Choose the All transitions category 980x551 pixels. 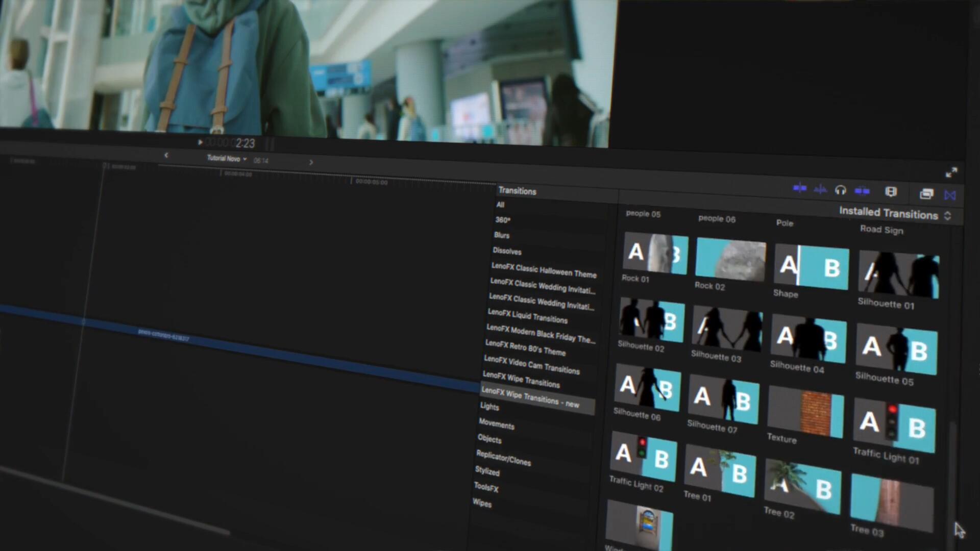(500, 205)
